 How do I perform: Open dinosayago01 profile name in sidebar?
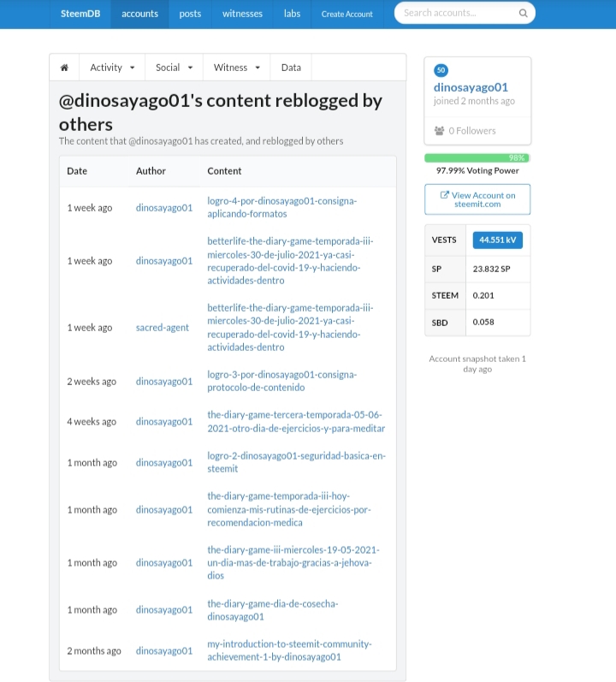pos(471,87)
